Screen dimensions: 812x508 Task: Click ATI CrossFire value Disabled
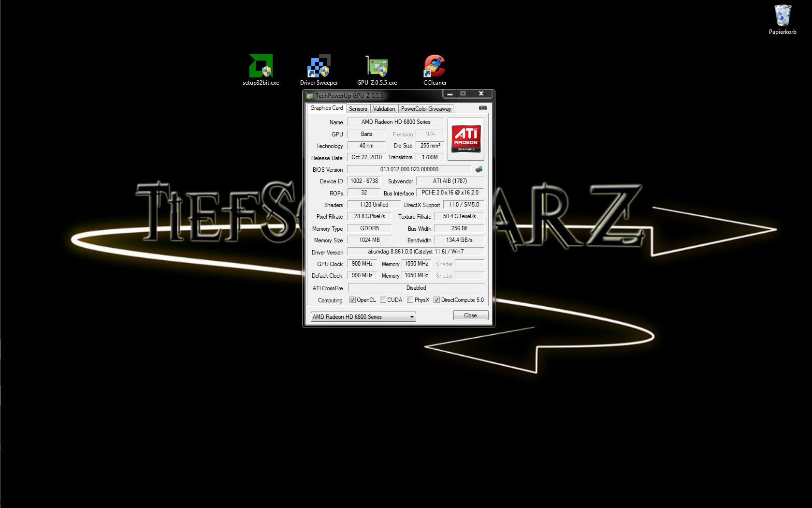pyautogui.click(x=416, y=288)
